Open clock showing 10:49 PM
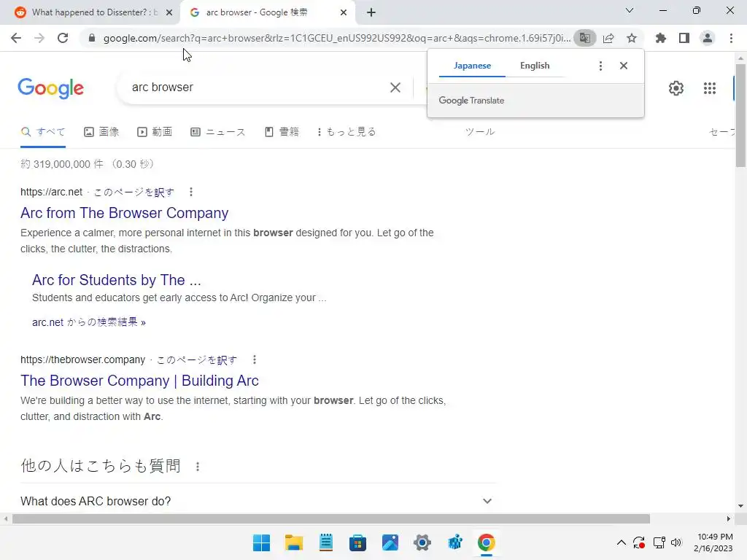747x560 pixels. 713,542
